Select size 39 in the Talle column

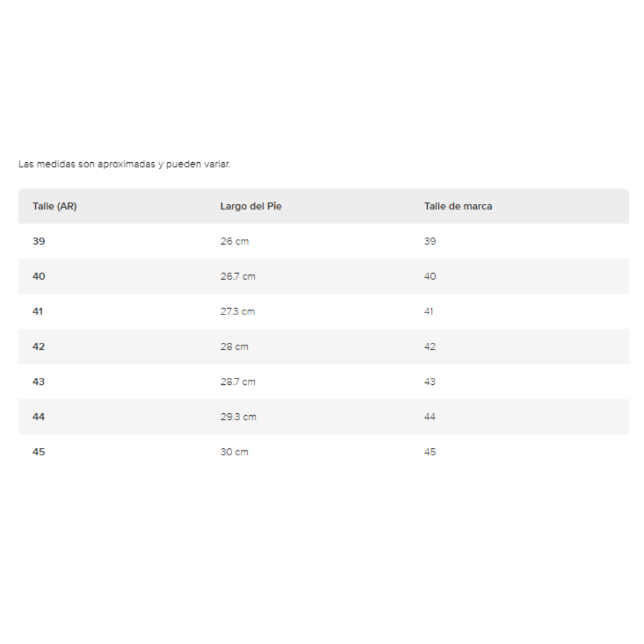[38, 241]
